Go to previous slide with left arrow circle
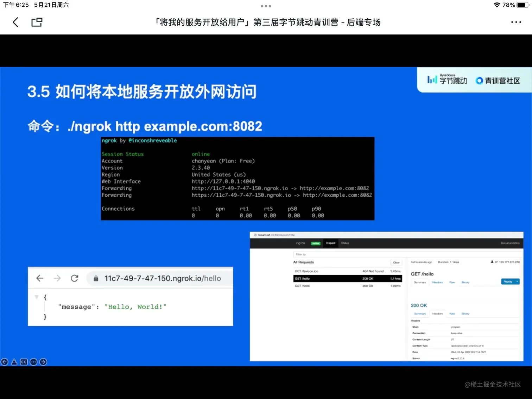 tap(5, 362)
